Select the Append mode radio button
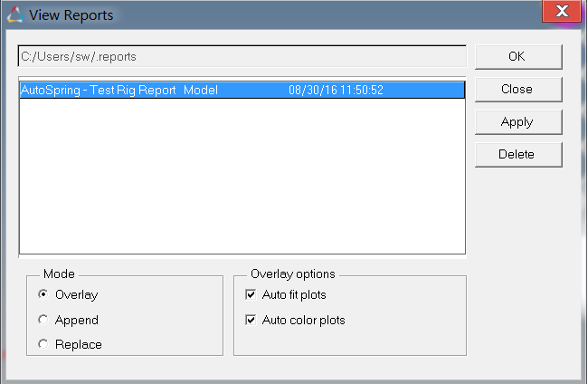The width and height of the screenshot is (588, 384). [x=43, y=320]
